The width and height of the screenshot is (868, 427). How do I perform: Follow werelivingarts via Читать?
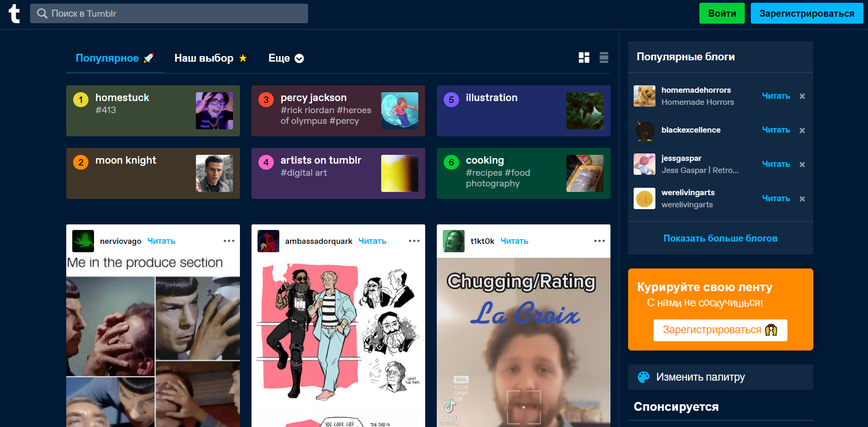(776, 198)
